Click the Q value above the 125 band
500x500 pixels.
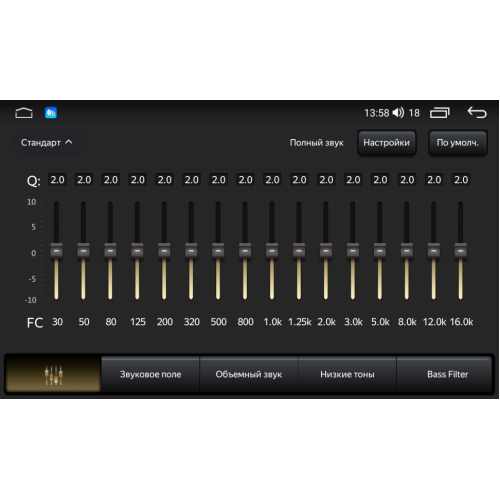point(138,180)
